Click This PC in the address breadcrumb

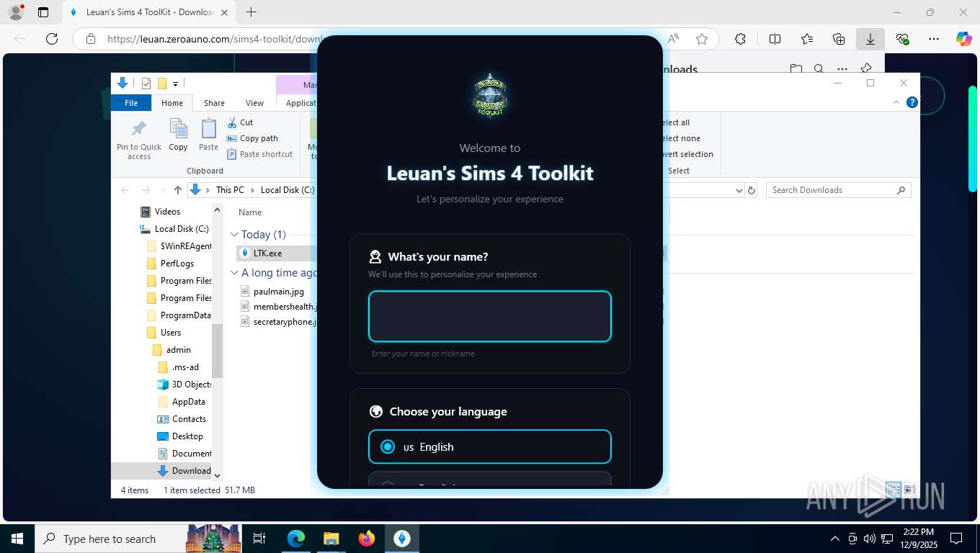point(230,190)
